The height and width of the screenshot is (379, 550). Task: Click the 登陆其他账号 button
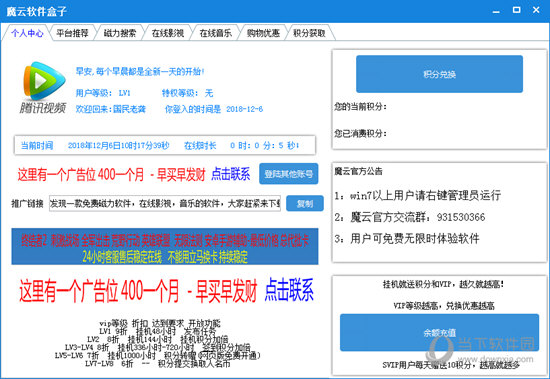289,174
